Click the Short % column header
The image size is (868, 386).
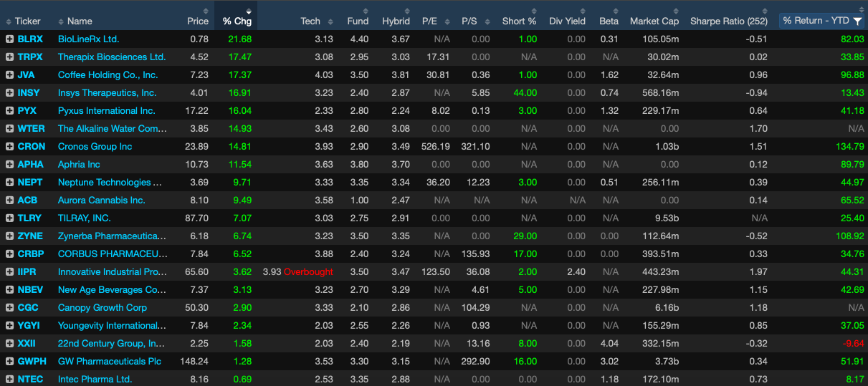519,21
